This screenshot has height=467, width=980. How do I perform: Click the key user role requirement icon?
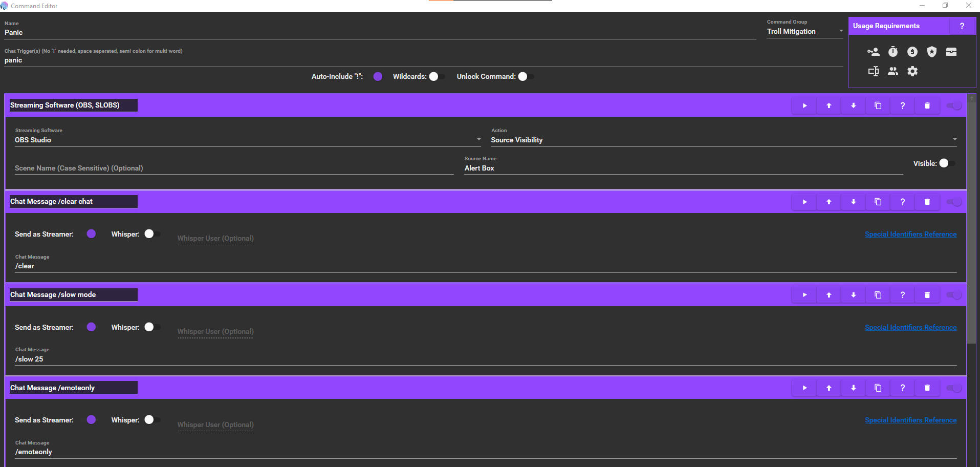click(x=873, y=52)
